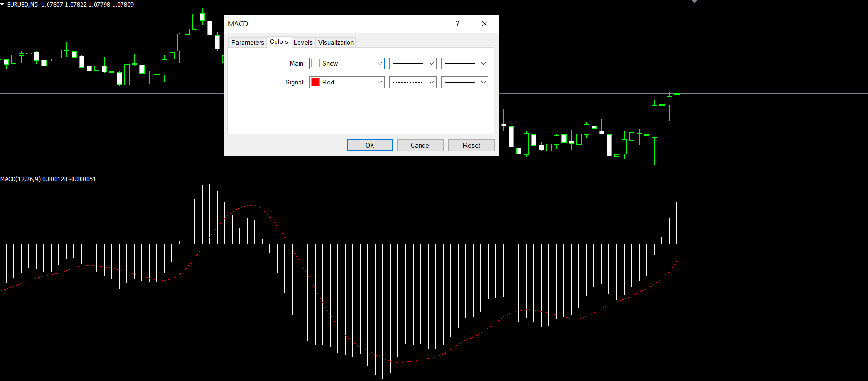Screen dimensions: 868x381
Task: Open the Signal dashed line style dropdown
Action: tap(413, 82)
